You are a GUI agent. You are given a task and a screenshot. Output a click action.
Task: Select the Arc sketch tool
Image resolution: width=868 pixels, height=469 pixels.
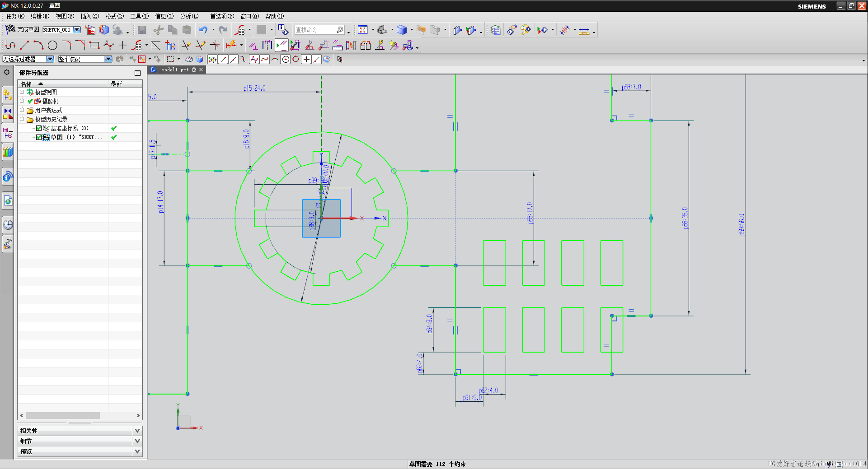click(38, 45)
